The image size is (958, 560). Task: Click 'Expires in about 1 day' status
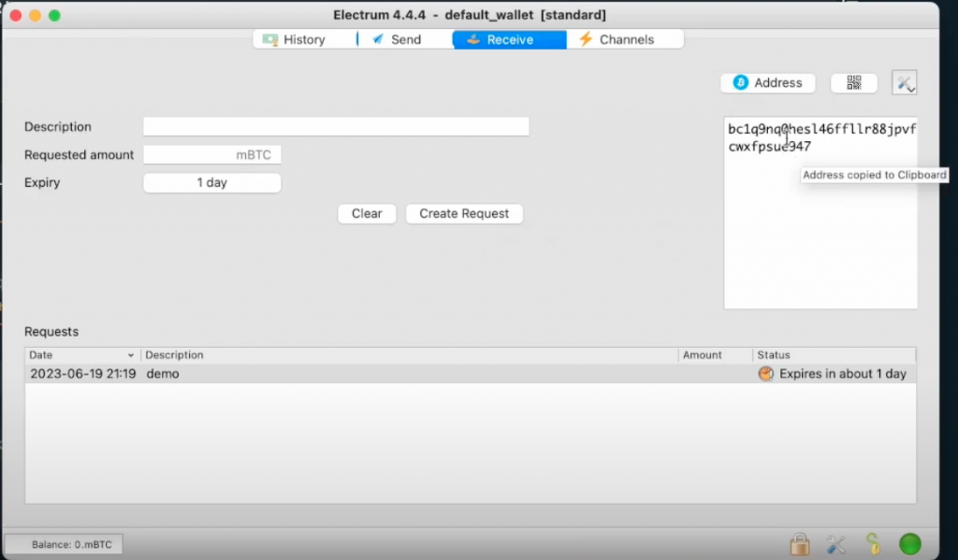point(843,374)
